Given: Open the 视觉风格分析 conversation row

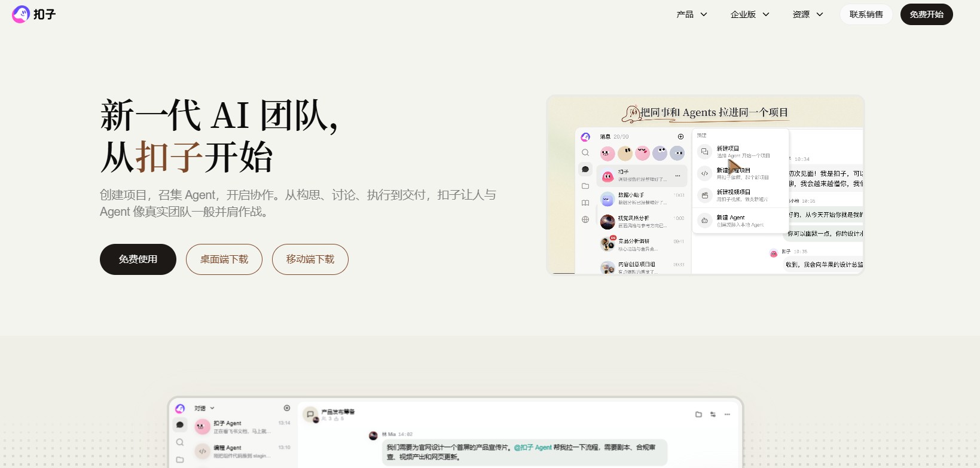Looking at the screenshot, I should (x=643, y=222).
